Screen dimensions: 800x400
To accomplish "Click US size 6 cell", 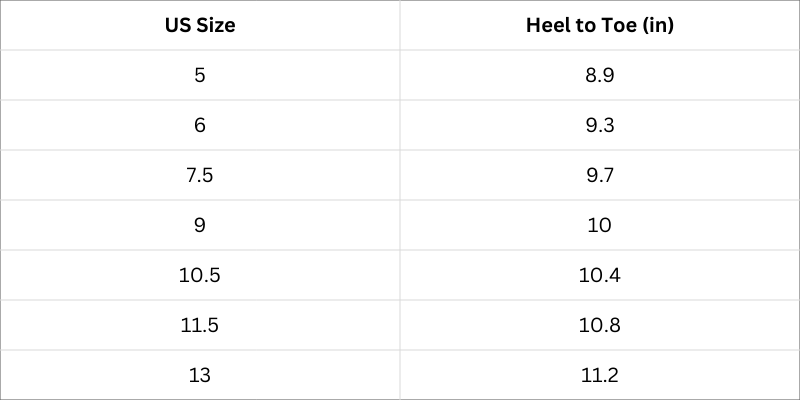I will click(x=200, y=126).
